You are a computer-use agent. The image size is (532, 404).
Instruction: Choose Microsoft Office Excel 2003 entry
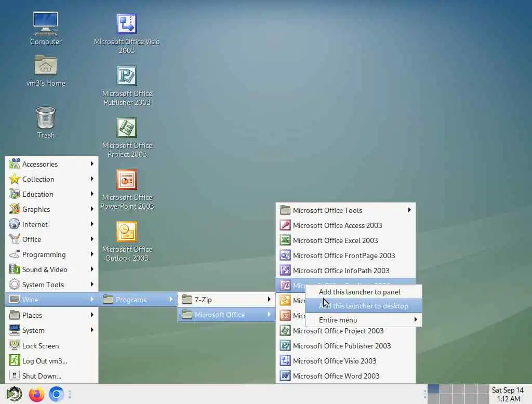(x=345, y=240)
